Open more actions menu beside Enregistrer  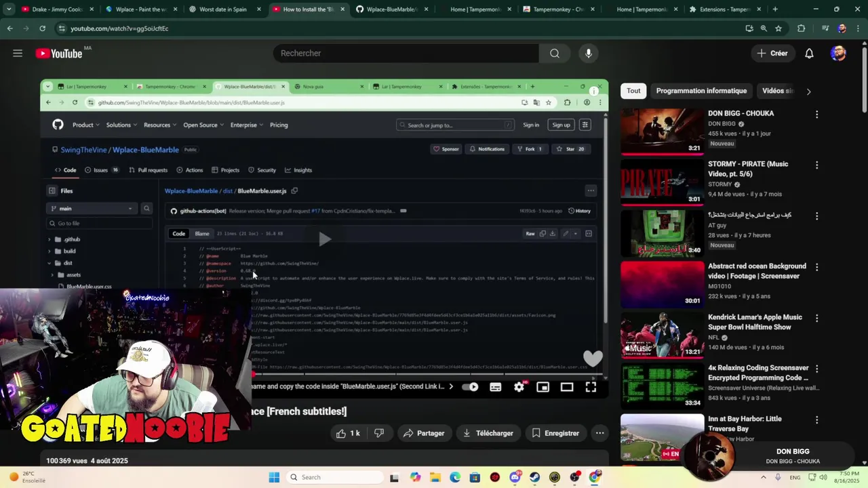599,433
